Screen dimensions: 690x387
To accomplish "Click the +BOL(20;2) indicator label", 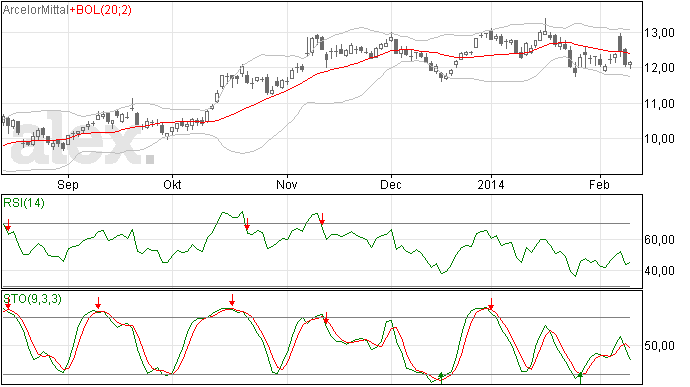I will click(100, 10).
